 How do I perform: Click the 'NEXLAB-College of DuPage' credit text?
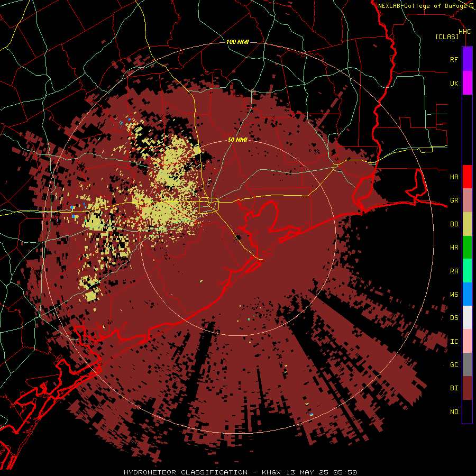coord(422,6)
